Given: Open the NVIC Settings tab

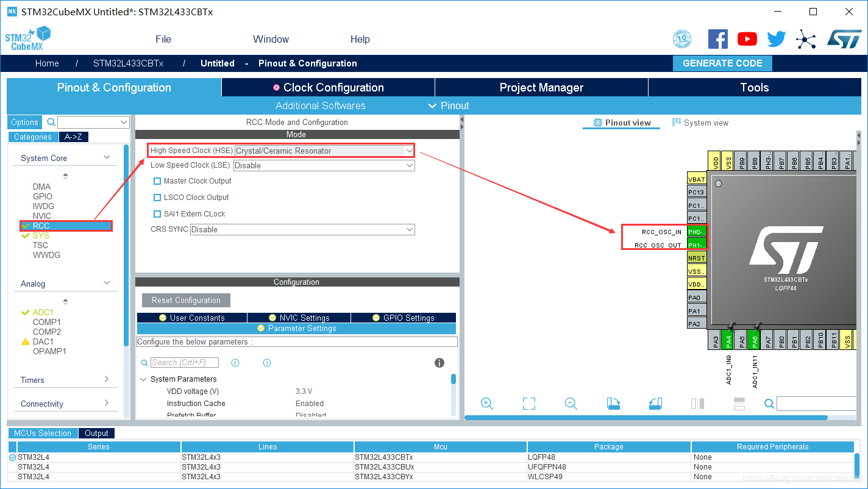Looking at the screenshot, I should [x=299, y=318].
